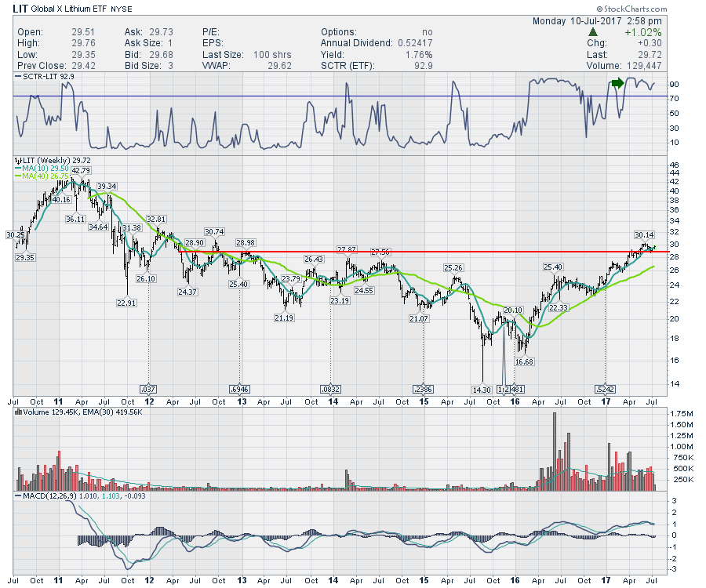Click the 25.40 price label in 2016
This screenshot has height=588, width=706.
pos(553,267)
